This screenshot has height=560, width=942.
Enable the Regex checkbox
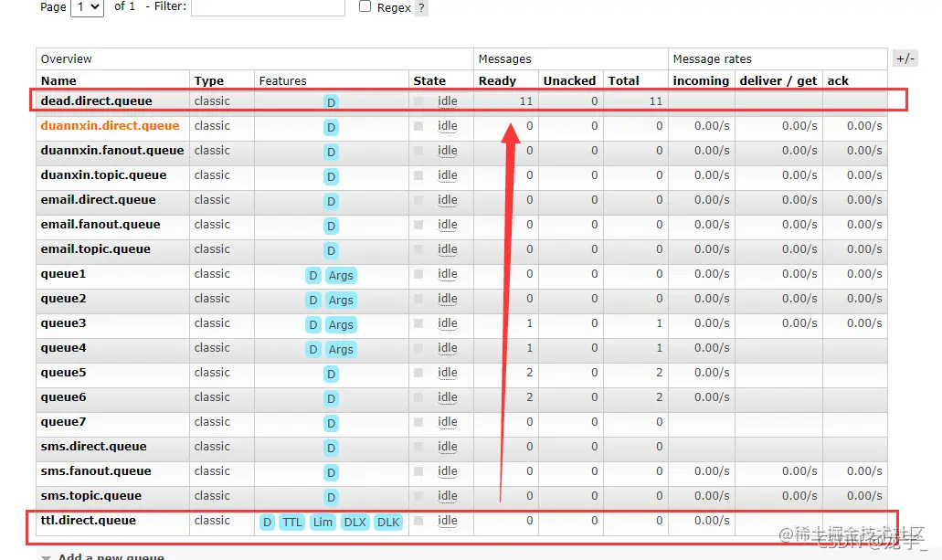[x=365, y=6]
